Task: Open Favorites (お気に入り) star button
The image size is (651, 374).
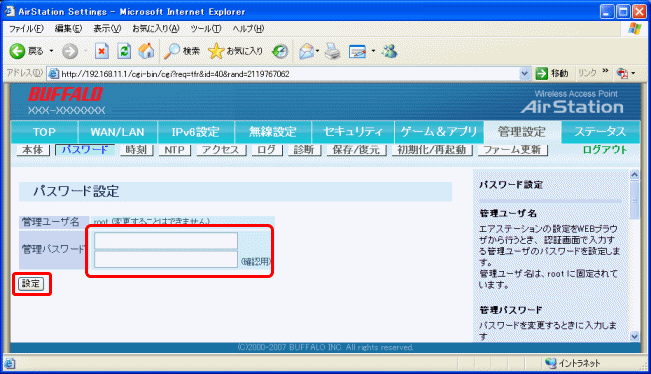Action: 235,51
